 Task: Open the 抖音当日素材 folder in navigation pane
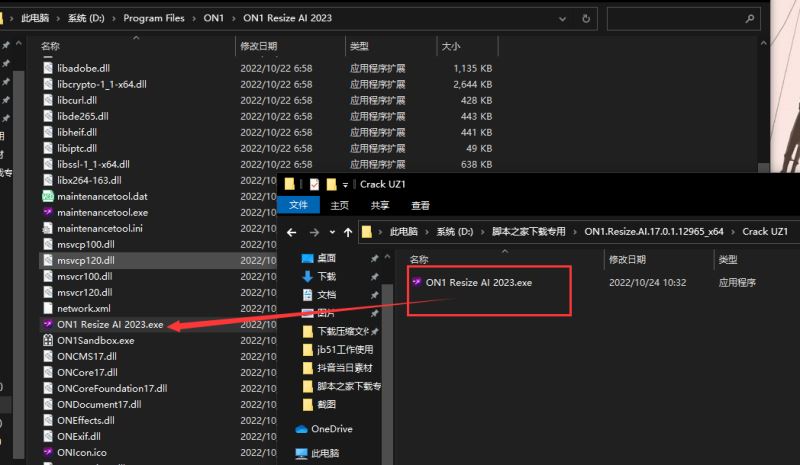[x=338, y=368]
